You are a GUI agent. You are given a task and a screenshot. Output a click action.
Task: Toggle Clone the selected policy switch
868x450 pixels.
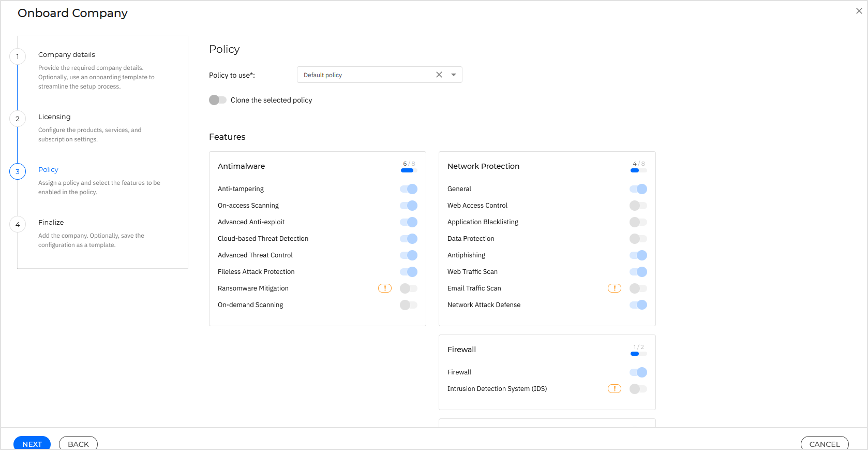[218, 100]
